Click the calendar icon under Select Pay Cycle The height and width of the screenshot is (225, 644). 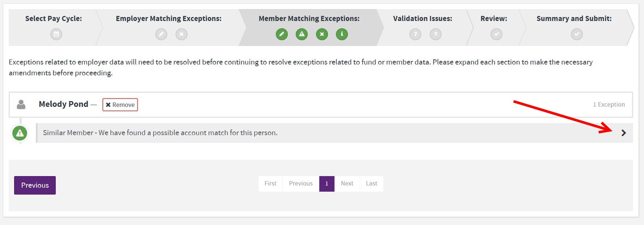pyautogui.click(x=56, y=34)
